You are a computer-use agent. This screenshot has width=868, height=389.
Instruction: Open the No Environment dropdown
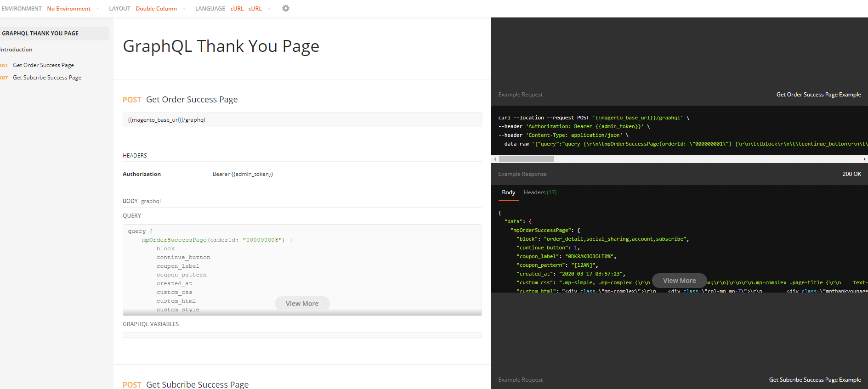pyautogui.click(x=73, y=9)
